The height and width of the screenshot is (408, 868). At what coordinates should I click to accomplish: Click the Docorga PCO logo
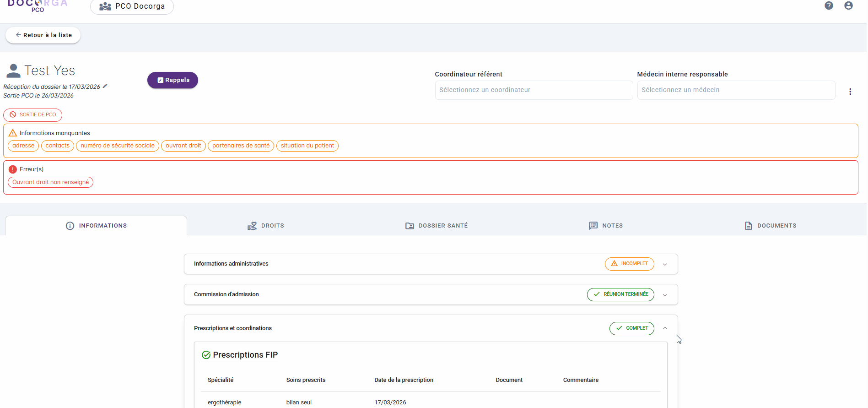click(x=38, y=6)
